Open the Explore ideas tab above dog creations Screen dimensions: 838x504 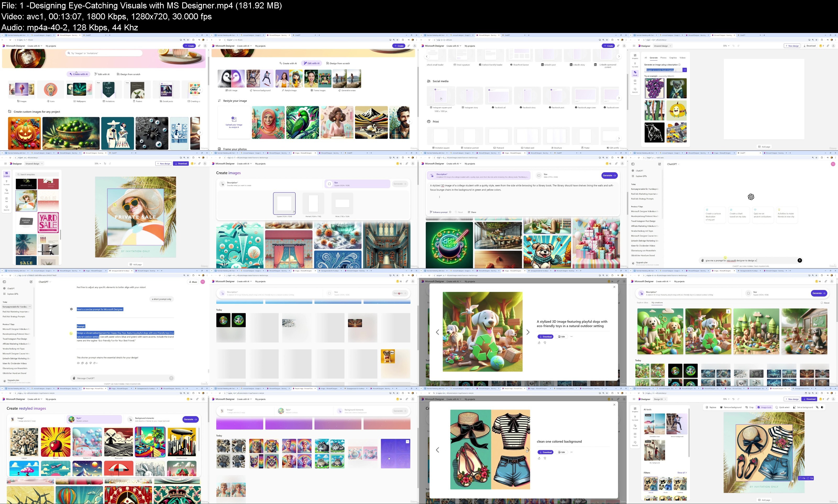pos(642,303)
